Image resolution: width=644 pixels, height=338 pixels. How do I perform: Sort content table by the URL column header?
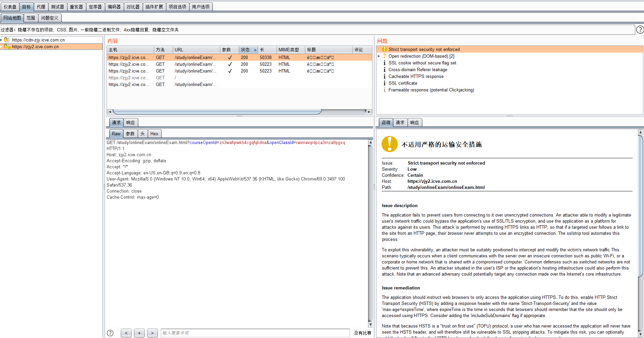196,50
